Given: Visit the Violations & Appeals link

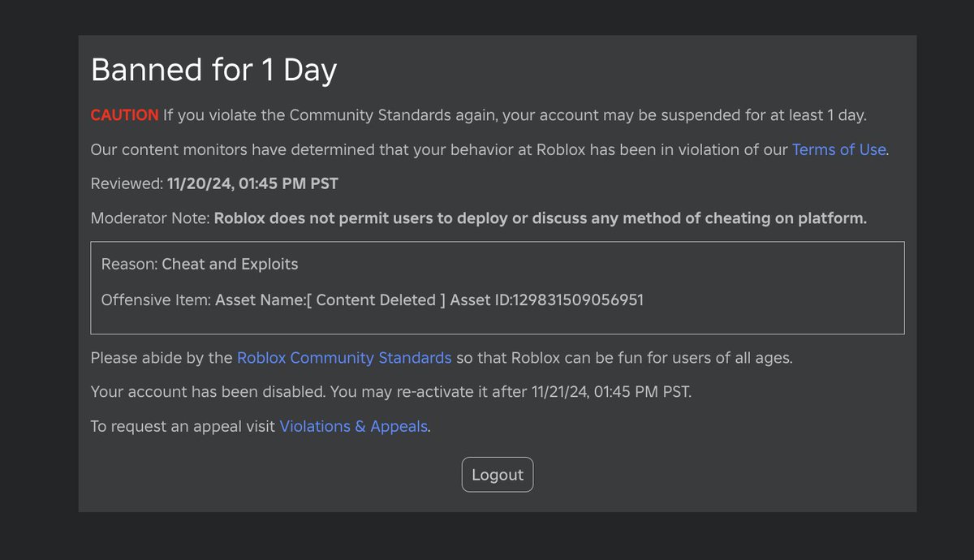Looking at the screenshot, I should 353,426.
